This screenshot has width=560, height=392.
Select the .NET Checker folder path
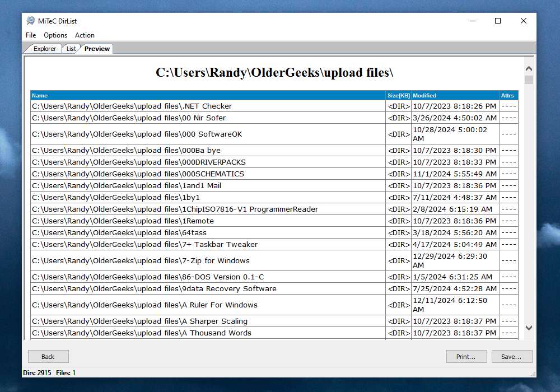pyautogui.click(x=132, y=106)
